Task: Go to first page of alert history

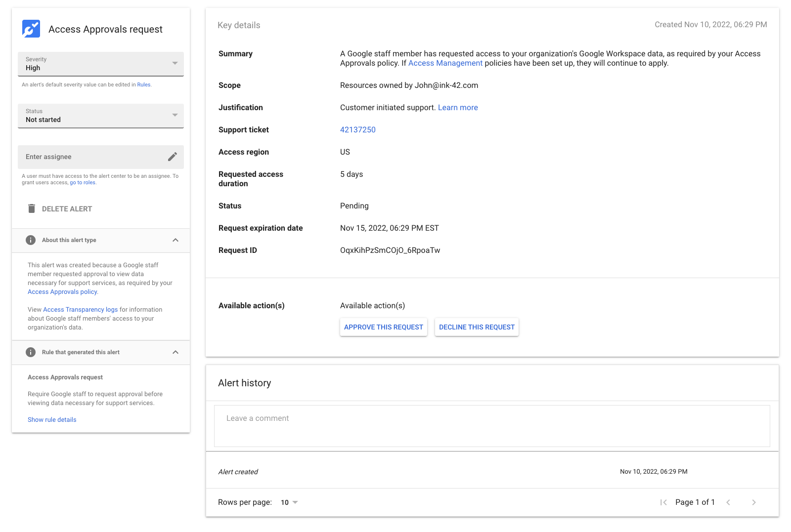Action: [663, 502]
